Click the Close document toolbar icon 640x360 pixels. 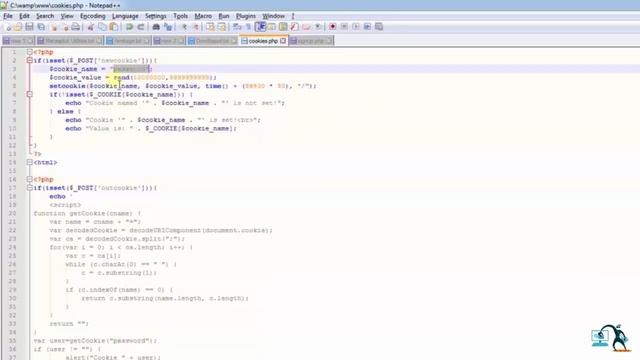tap(53, 27)
